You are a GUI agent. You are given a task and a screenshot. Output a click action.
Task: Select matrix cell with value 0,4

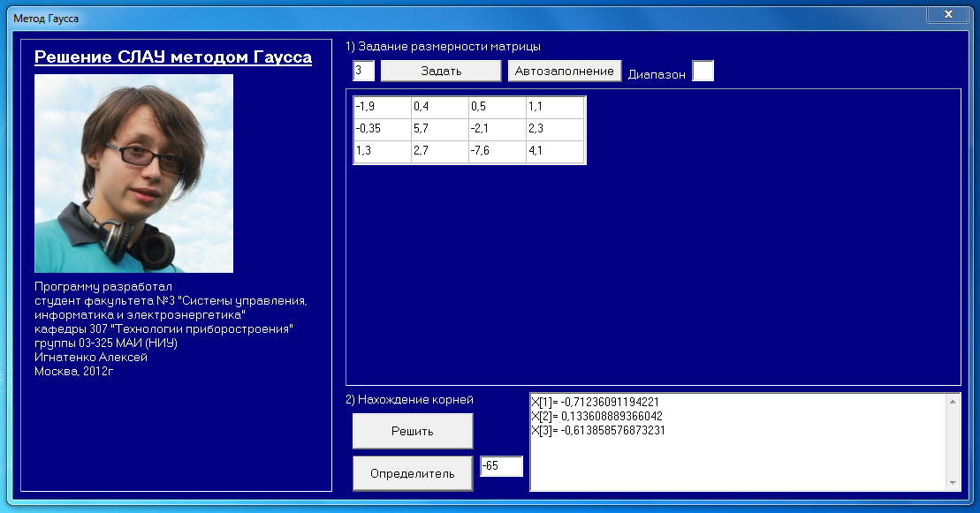pyautogui.click(x=440, y=107)
